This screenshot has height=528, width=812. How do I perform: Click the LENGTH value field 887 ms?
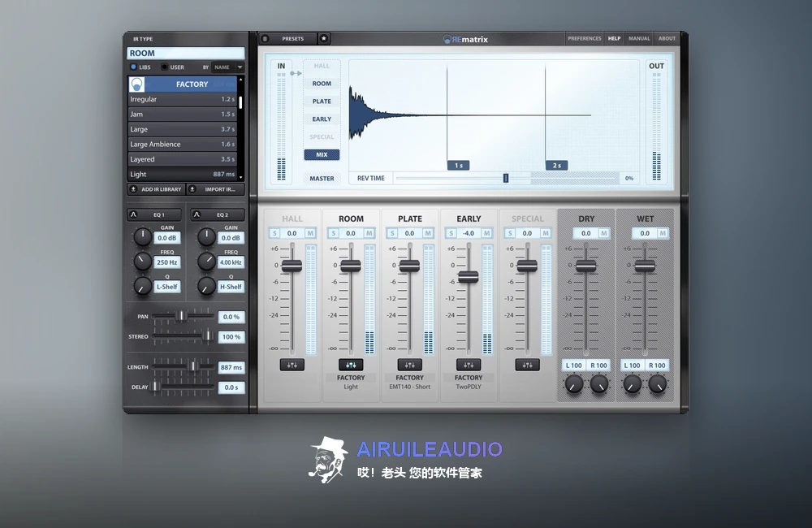(231, 367)
